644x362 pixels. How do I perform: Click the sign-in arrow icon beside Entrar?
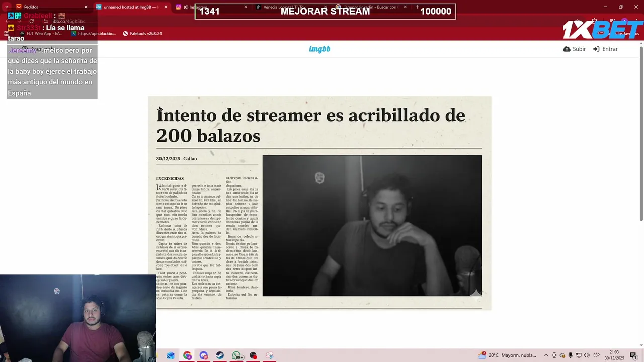tap(596, 49)
